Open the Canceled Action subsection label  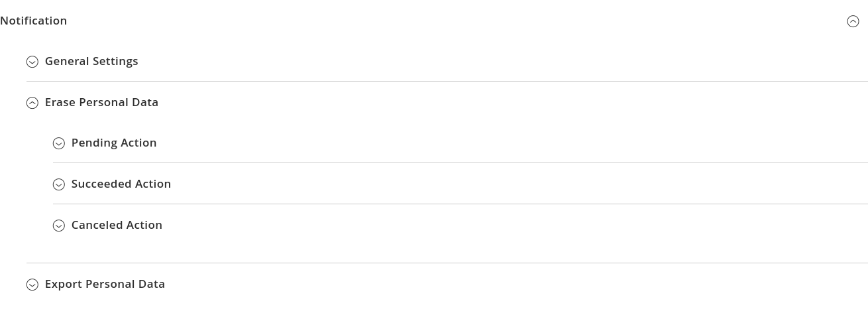[x=117, y=225]
